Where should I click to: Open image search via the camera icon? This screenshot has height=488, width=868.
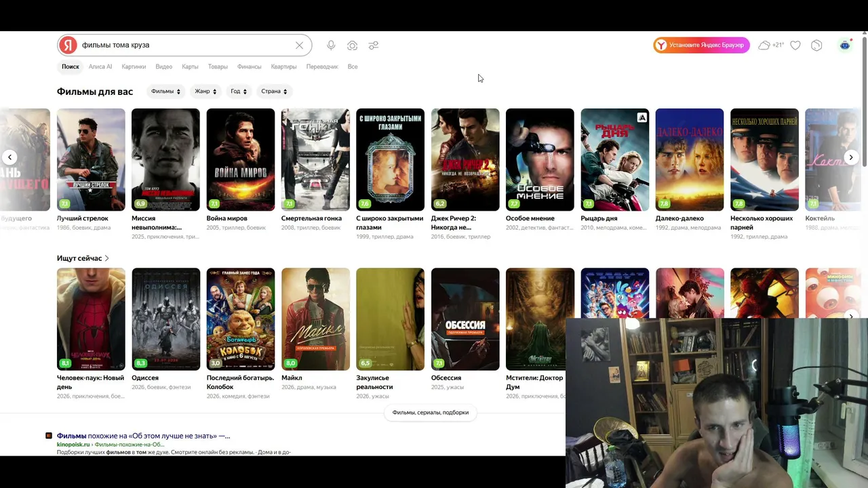click(x=353, y=45)
